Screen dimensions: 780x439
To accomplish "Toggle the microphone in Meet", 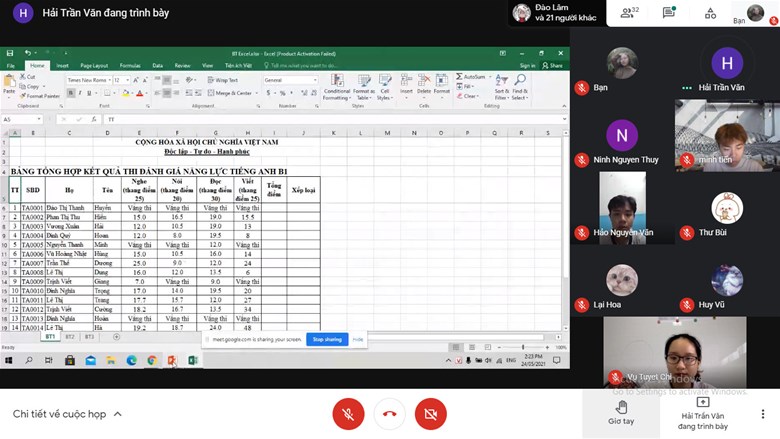I will click(x=348, y=414).
